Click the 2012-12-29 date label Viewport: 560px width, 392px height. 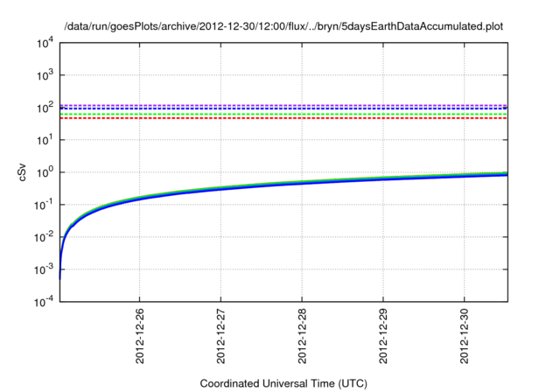click(x=383, y=336)
